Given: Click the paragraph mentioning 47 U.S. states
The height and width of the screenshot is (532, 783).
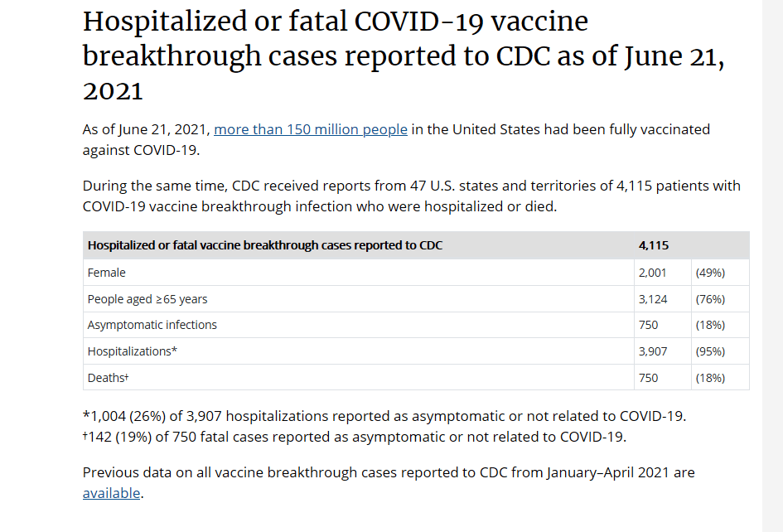Looking at the screenshot, I should pos(411,196).
